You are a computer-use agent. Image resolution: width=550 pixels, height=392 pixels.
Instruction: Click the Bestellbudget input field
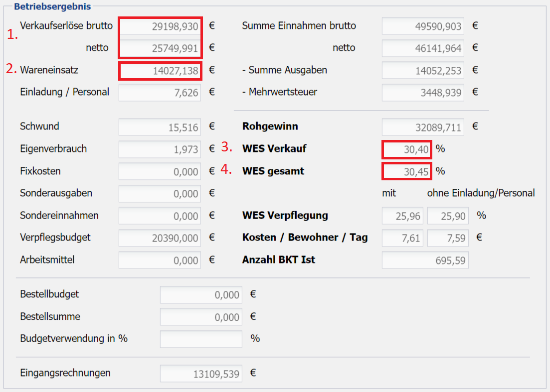coord(201,295)
